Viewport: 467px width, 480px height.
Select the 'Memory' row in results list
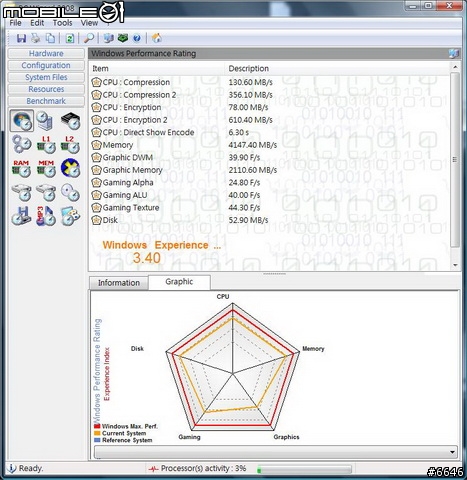click(270, 145)
